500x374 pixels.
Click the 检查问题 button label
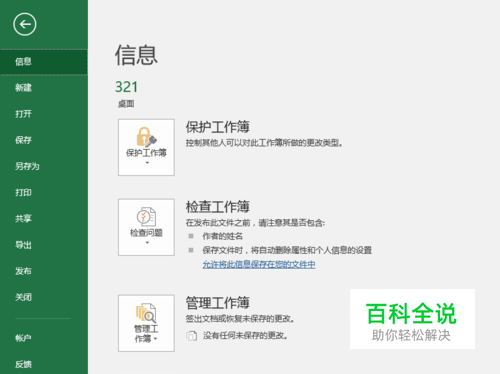[146, 233]
